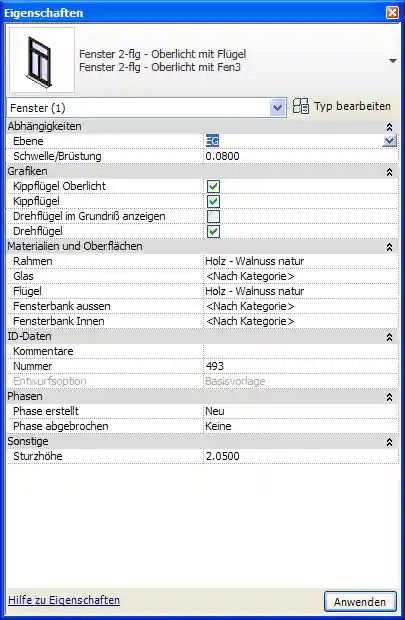Collapse the Abhängigkeiten section
The height and width of the screenshot is (620, 405).
coord(390,127)
